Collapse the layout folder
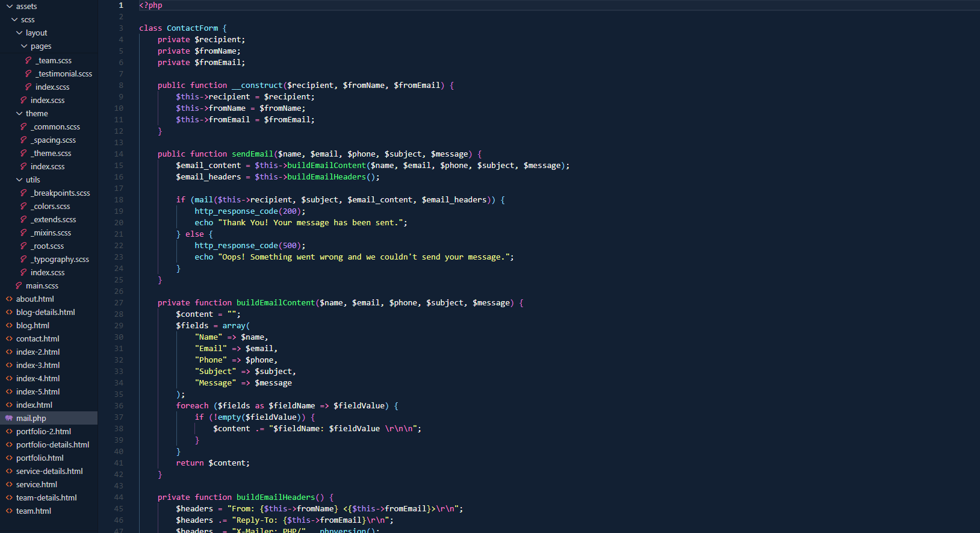 pos(19,33)
